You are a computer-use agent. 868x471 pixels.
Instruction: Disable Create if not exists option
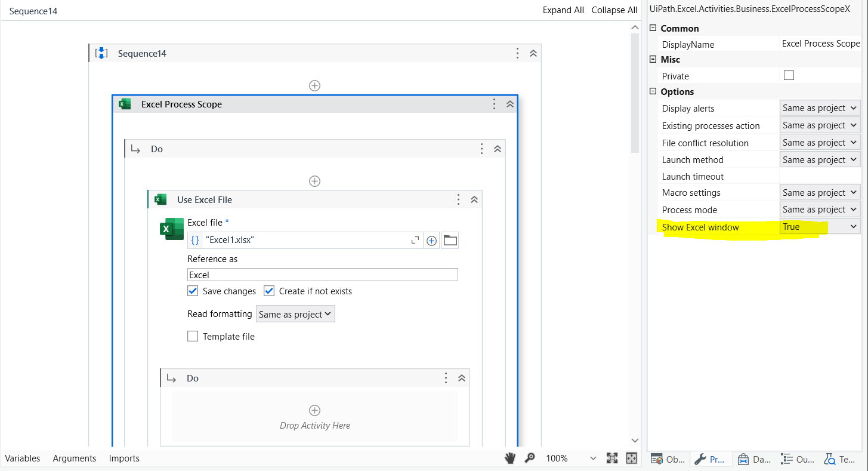(x=268, y=291)
